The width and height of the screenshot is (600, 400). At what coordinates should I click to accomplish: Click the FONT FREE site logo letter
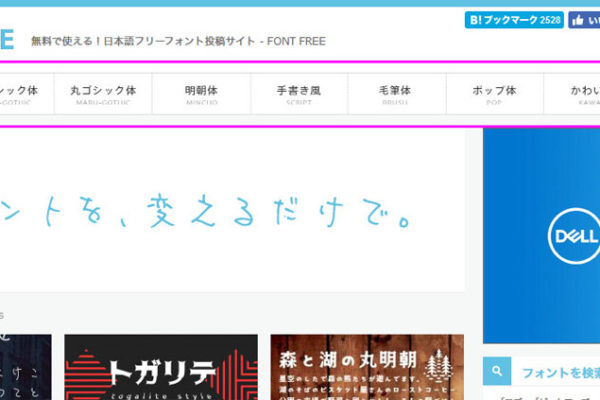click(6, 40)
